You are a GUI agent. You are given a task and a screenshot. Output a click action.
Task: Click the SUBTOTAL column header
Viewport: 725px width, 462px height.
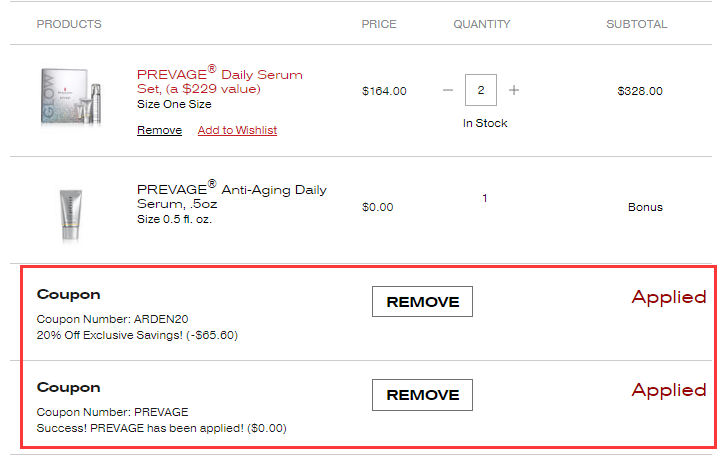pos(636,24)
